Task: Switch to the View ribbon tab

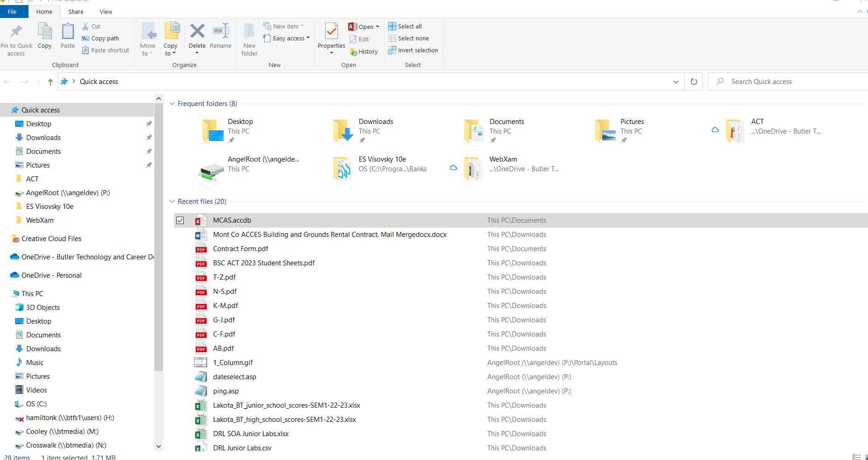Action: tap(106, 11)
